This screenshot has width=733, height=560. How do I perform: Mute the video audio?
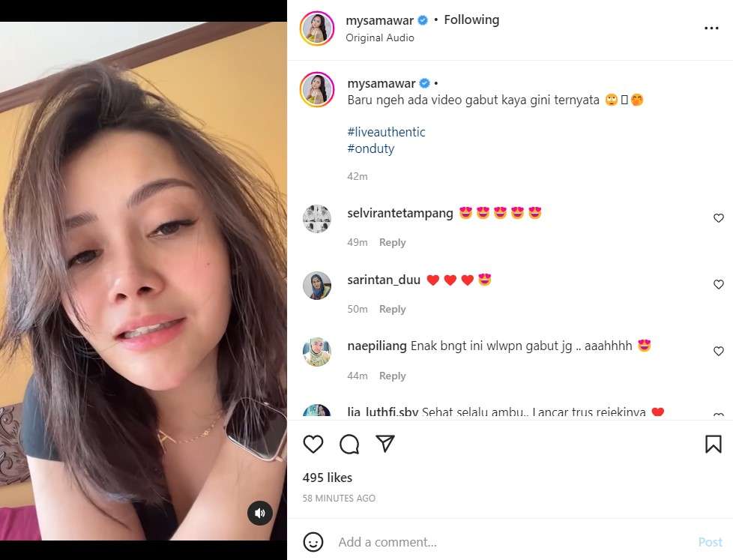(x=259, y=513)
